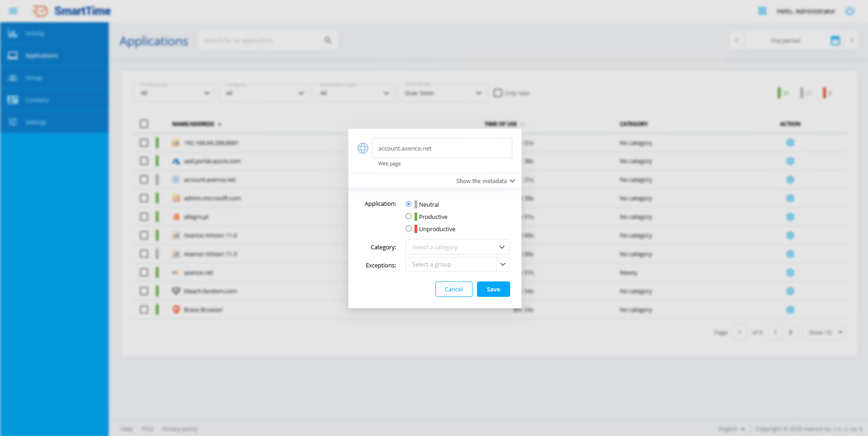Open Applications in the sidebar
The width and height of the screenshot is (868, 436).
[x=41, y=56]
